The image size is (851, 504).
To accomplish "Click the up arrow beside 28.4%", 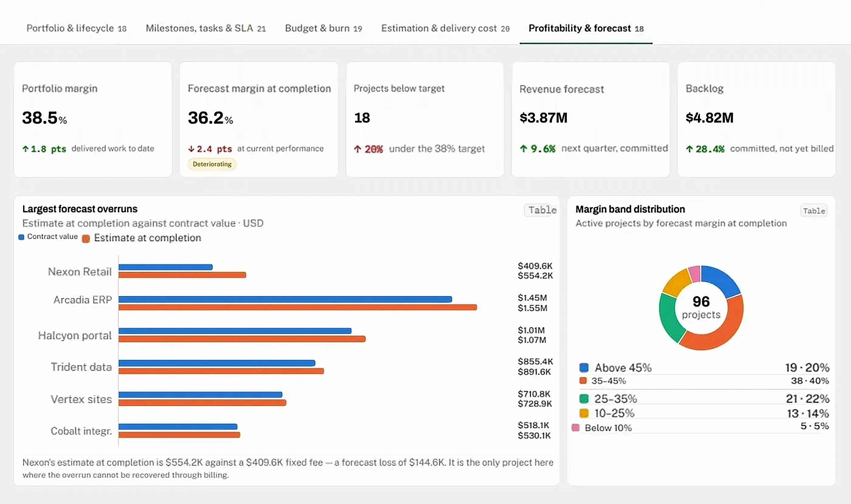I will 689,149.
